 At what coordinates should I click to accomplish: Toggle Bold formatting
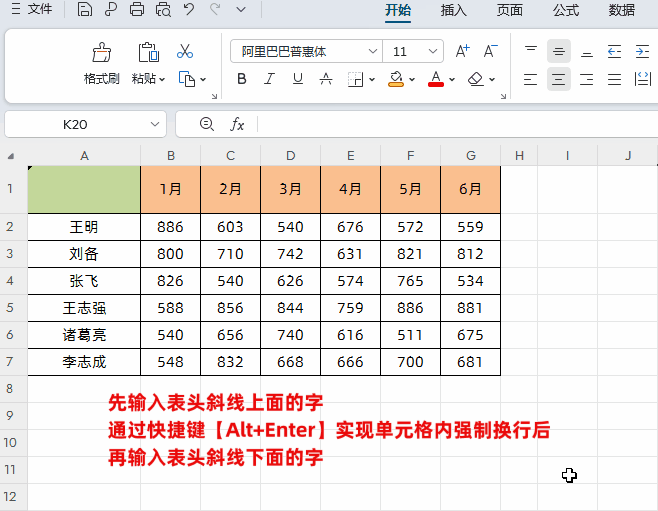(241, 79)
